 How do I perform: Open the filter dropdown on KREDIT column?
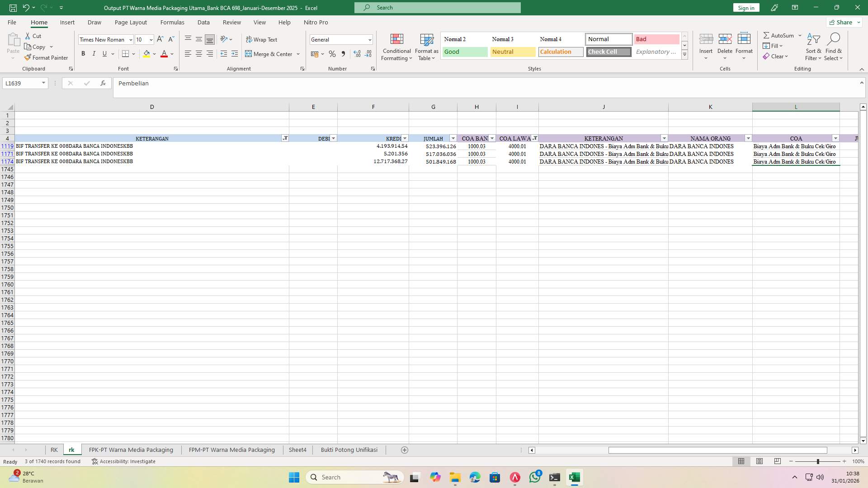(404, 138)
